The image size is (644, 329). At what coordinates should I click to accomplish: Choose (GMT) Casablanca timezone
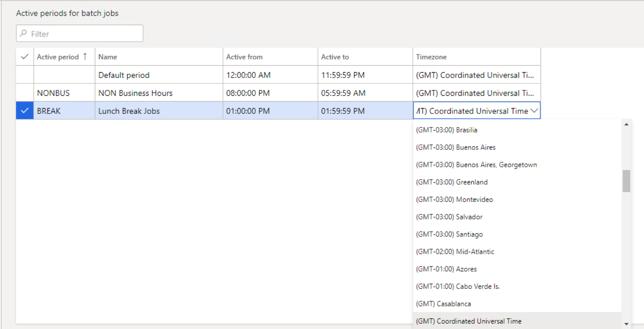pos(517,304)
